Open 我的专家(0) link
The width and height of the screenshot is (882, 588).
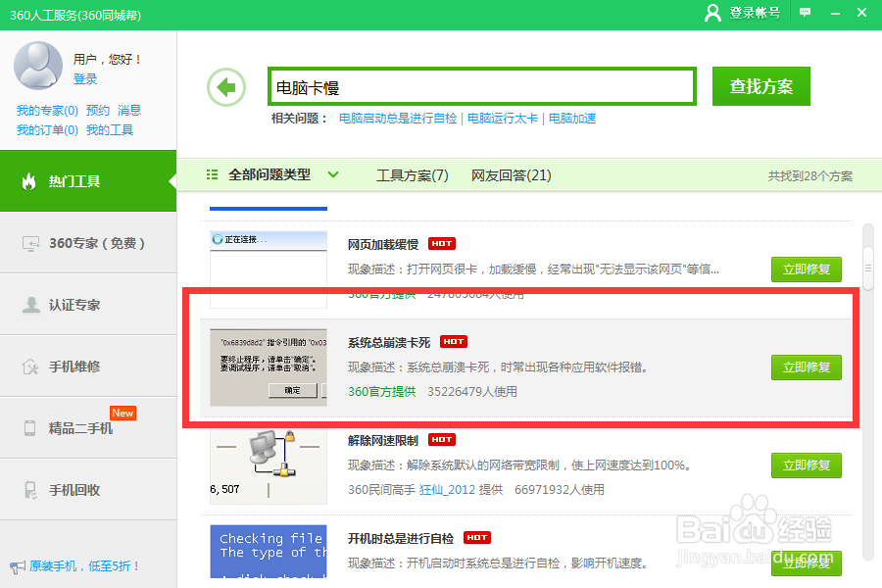coord(47,111)
